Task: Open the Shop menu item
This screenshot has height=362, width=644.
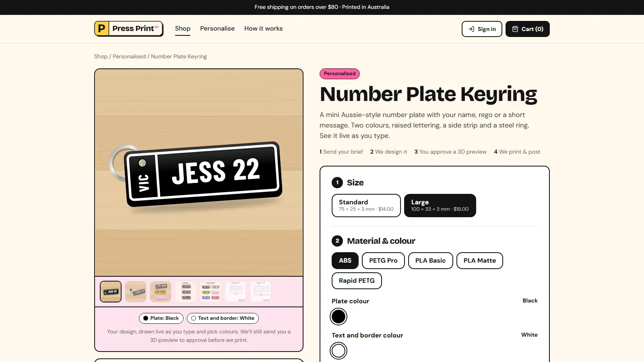Action: click(183, 29)
